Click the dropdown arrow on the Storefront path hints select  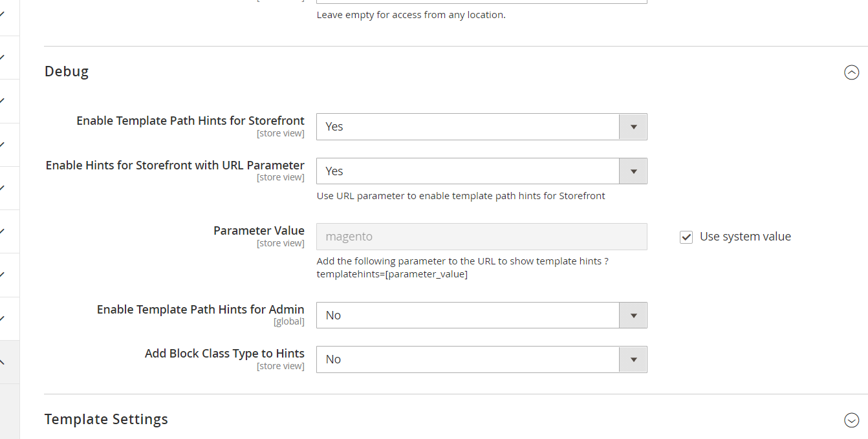[633, 126]
